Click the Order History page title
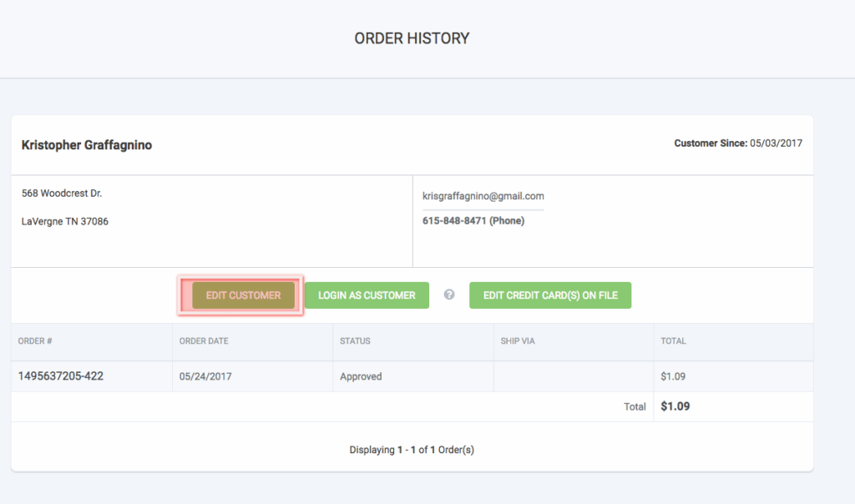Viewport: 855px width, 504px height. pyautogui.click(x=412, y=38)
